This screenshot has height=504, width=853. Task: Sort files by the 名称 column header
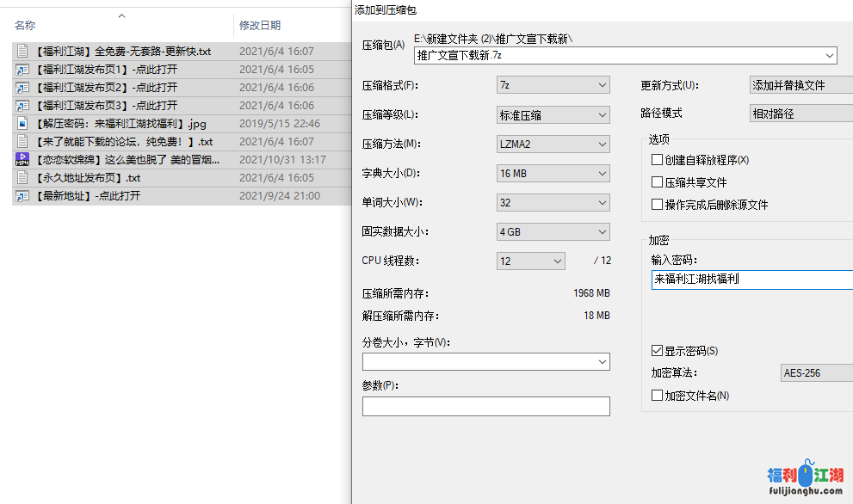pos(26,25)
